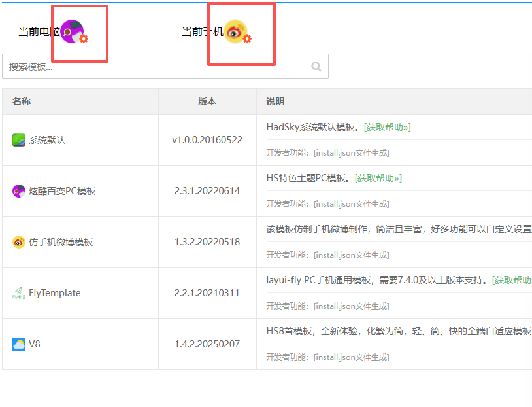Open 获取帮助 link for 系统默认 template
Screen dimensions: 532x407
click(388, 127)
